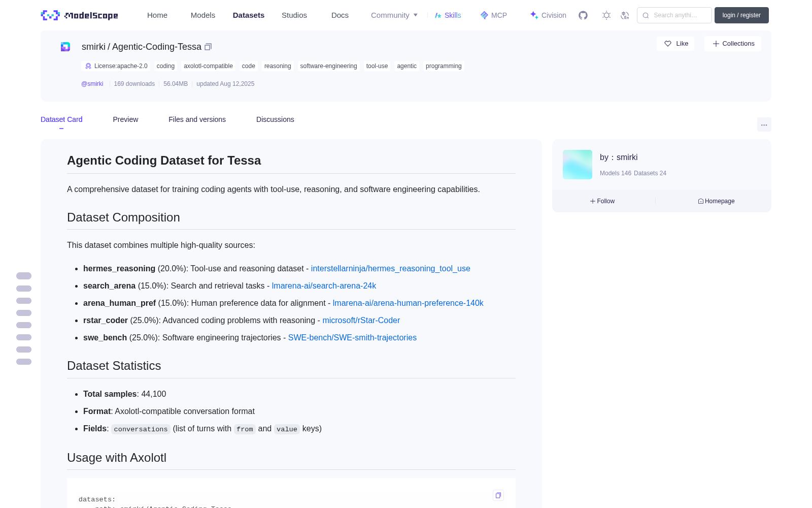Click the "56.04MB" size text

point(176,84)
